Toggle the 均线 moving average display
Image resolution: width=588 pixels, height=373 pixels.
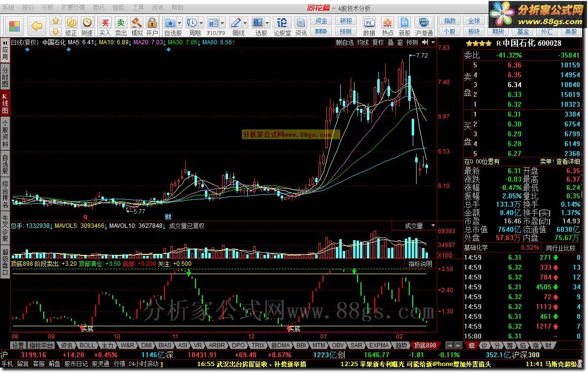pos(362,43)
